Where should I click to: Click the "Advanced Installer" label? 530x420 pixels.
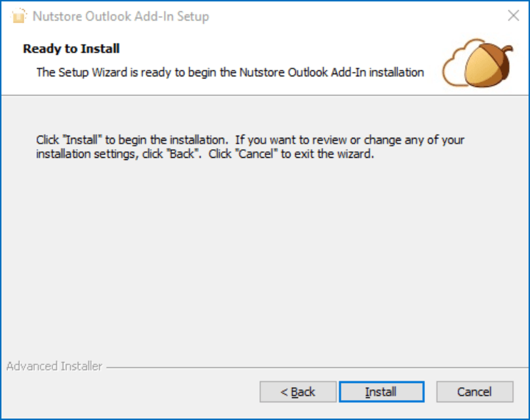click(54, 366)
